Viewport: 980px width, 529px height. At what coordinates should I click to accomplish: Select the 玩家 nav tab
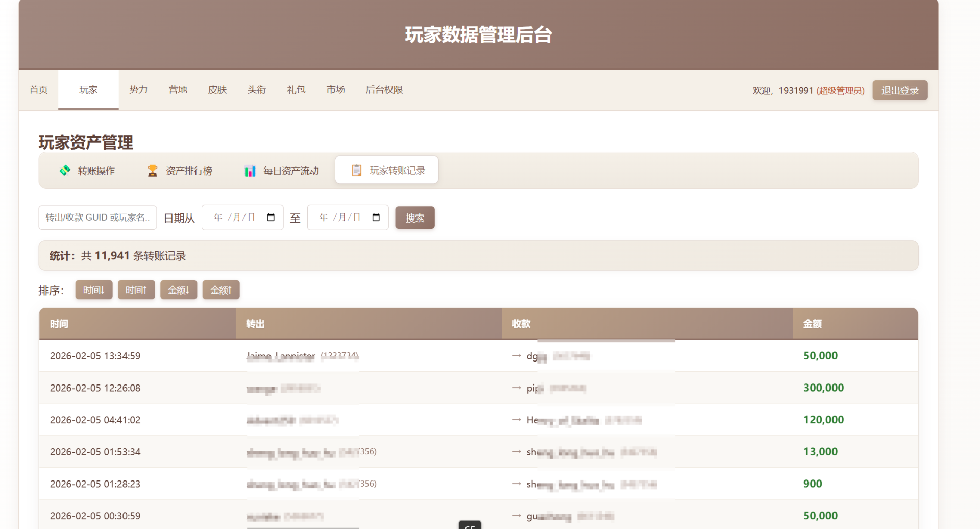point(88,90)
